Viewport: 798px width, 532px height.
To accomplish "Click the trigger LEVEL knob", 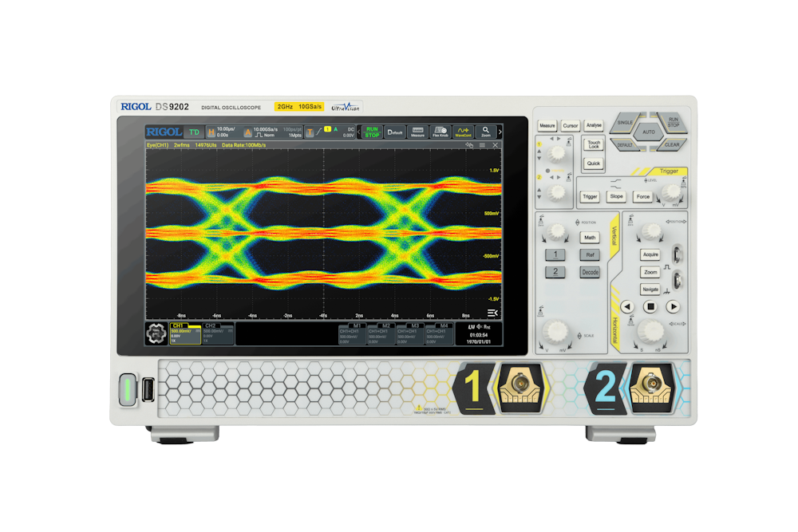I will [x=671, y=191].
